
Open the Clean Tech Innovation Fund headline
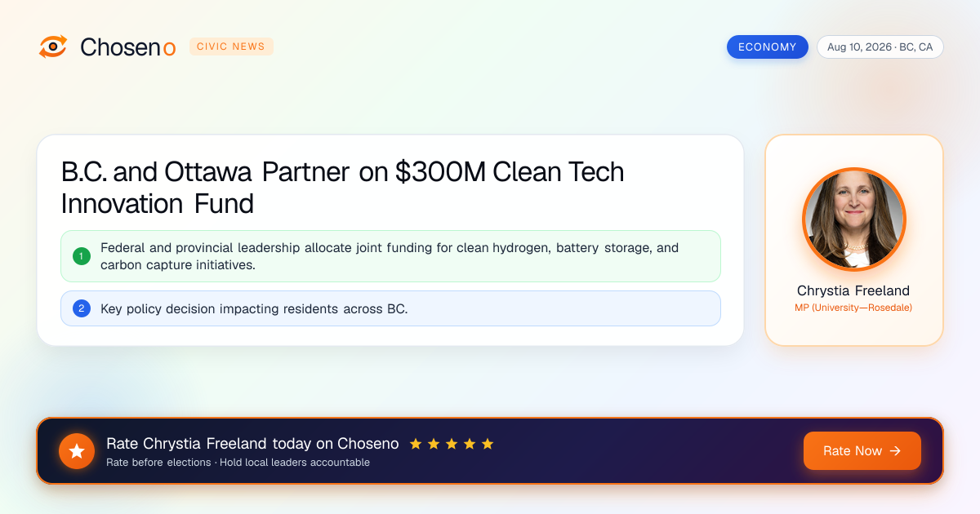pyautogui.click(x=343, y=187)
